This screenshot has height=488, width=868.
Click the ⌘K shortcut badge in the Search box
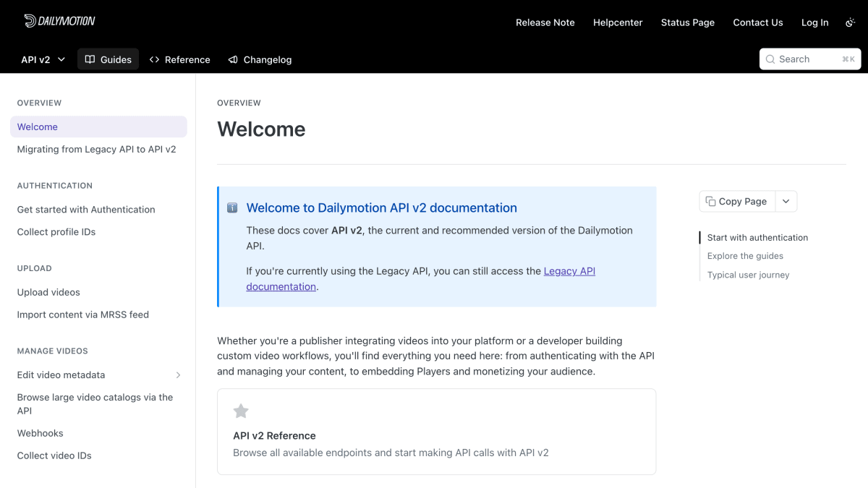pyautogui.click(x=848, y=59)
